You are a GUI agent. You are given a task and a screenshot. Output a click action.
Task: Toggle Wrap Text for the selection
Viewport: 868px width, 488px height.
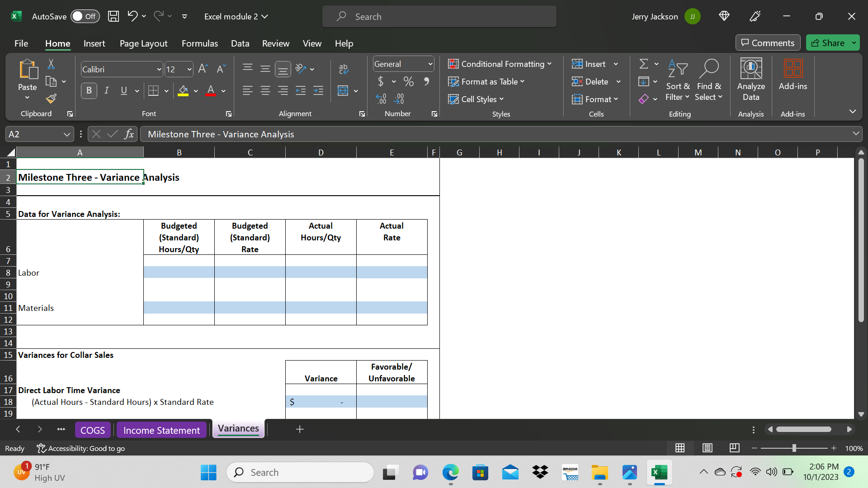343,69
